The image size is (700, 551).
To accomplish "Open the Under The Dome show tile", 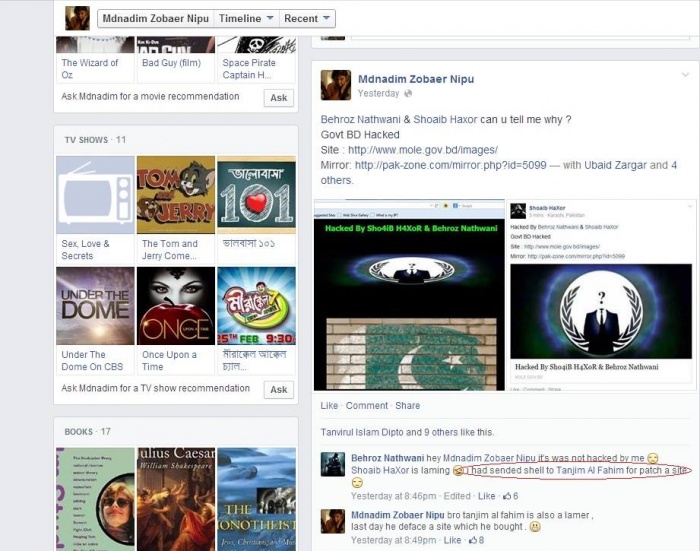I will coord(95,306).
